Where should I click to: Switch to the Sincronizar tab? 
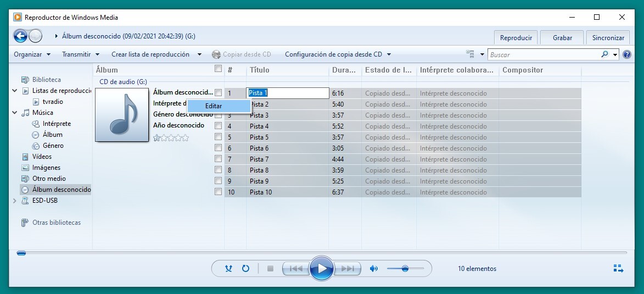click(x=608, y=37)
